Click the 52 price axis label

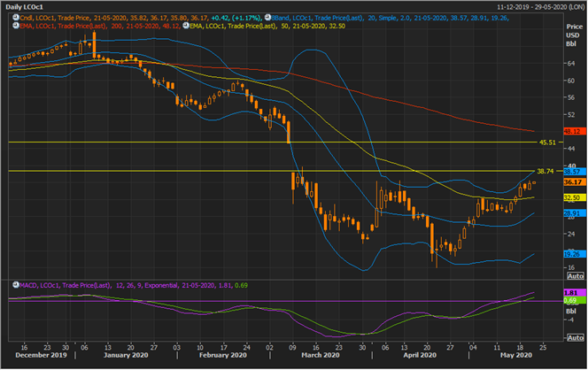[571, 115]
